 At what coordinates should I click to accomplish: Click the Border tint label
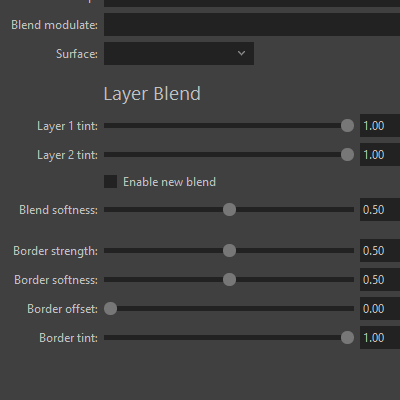[68, 338]
